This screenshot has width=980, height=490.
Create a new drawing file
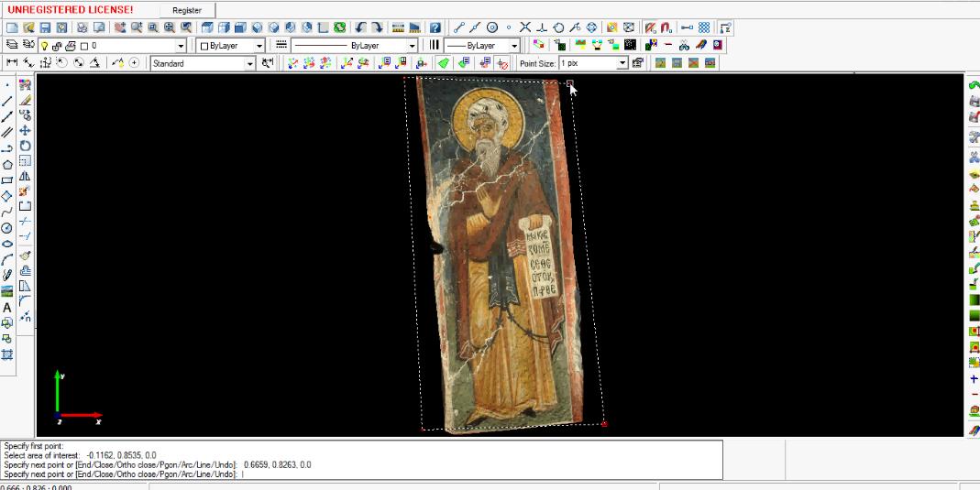pyautogui.click(x=12, y=27)
